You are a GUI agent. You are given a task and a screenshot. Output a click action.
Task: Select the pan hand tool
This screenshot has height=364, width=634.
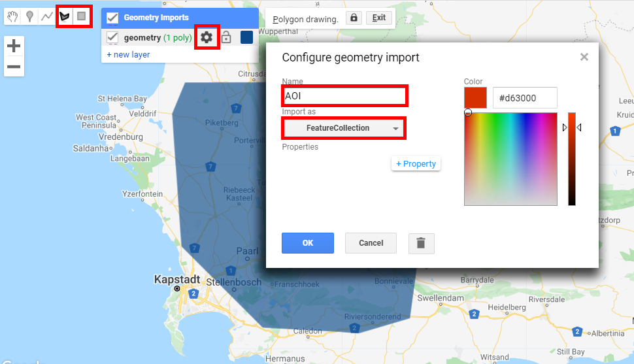[13, 16]
